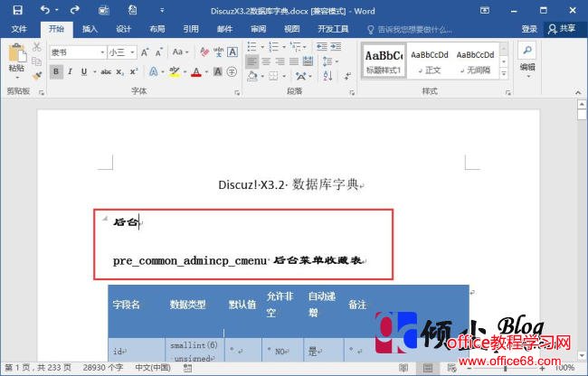
Task: Copy selection using the copy icon
Action: 37,61
